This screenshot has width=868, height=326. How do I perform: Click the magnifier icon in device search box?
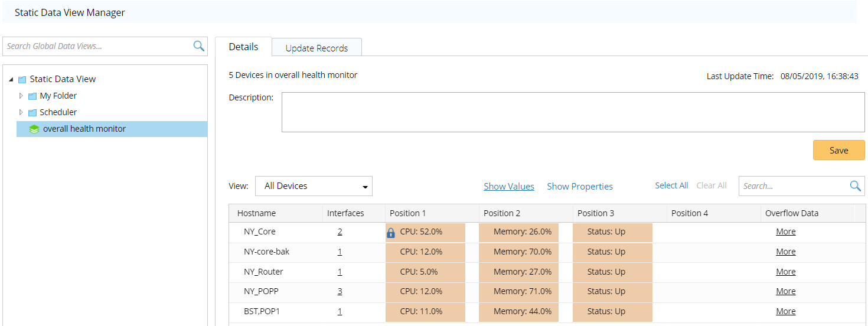click(855, 186)
